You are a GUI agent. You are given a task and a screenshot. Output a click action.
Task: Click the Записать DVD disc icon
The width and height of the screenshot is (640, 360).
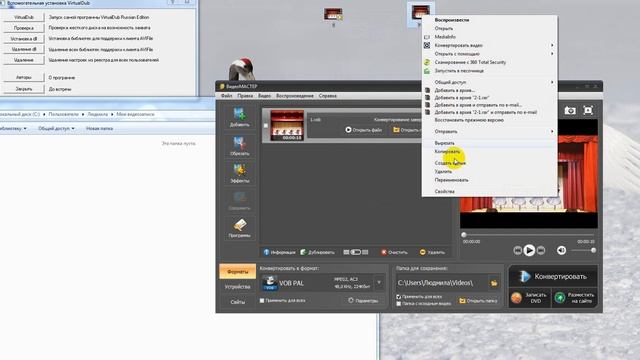pos(517,298)
